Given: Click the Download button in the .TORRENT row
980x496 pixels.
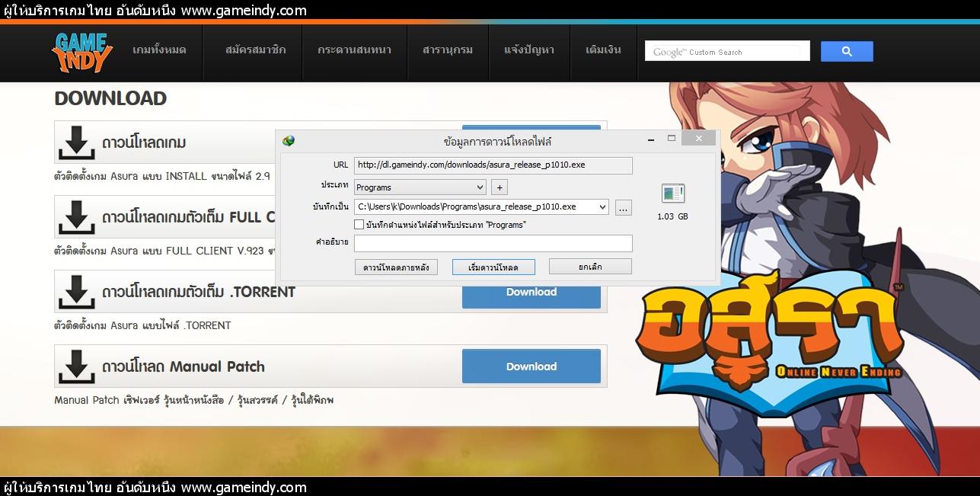Looking at the screenshot, I should click(531, 292).
